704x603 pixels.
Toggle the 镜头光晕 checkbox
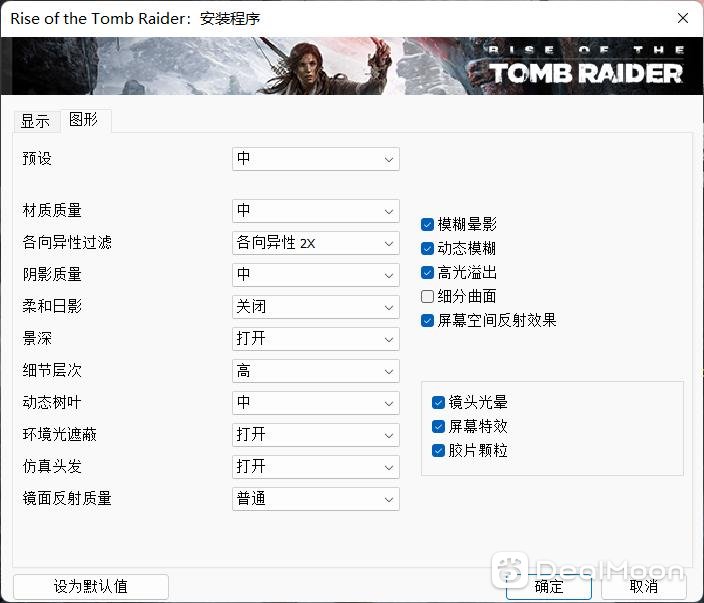click(x=438, y=402)
